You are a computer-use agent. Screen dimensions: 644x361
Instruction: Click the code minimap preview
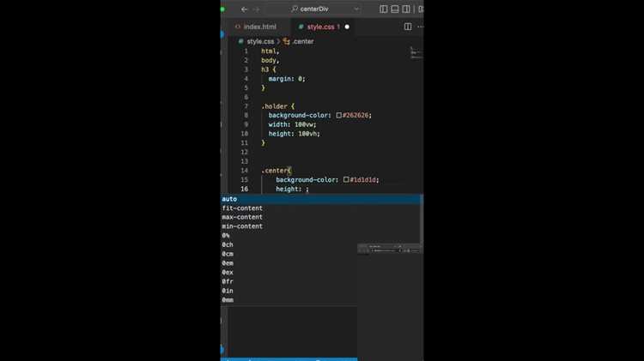click(x=416, y=53)
